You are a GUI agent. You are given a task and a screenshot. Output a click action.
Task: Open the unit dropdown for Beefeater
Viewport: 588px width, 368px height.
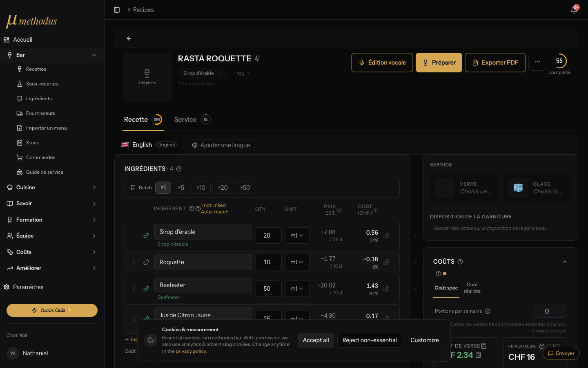297,289
